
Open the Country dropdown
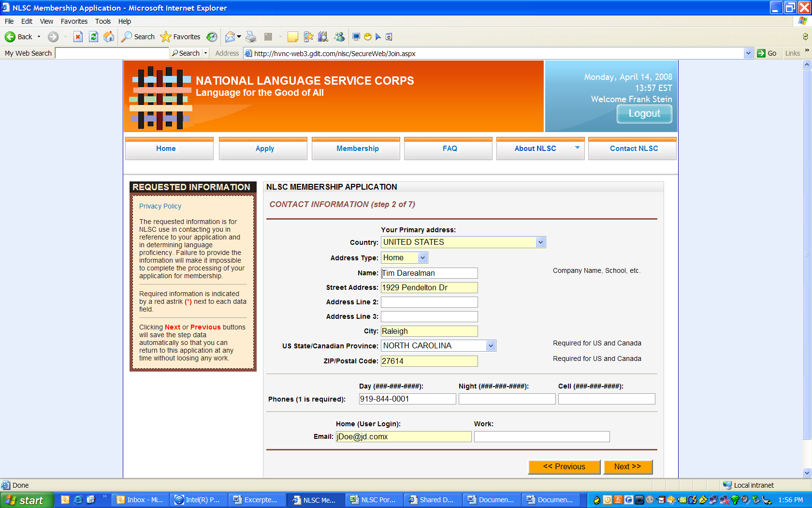point(540,242)
